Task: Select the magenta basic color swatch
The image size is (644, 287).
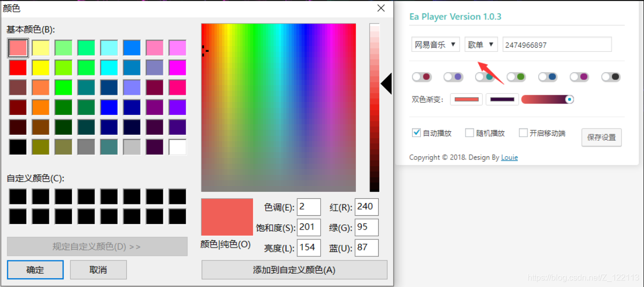Action: click(x=178, y=68)
